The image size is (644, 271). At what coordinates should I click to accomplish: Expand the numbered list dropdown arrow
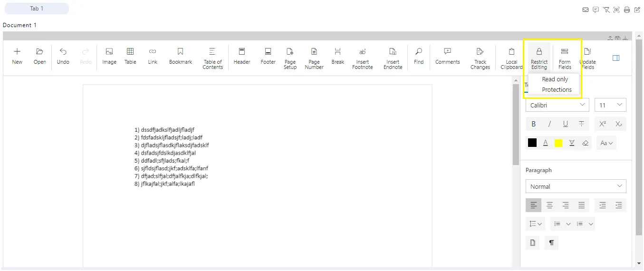click(x=591, y=223)
